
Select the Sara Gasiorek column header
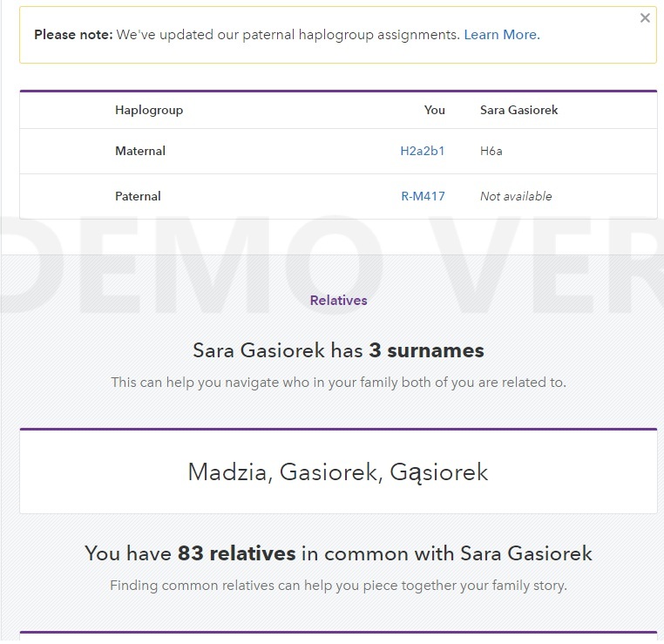[518, 110]
